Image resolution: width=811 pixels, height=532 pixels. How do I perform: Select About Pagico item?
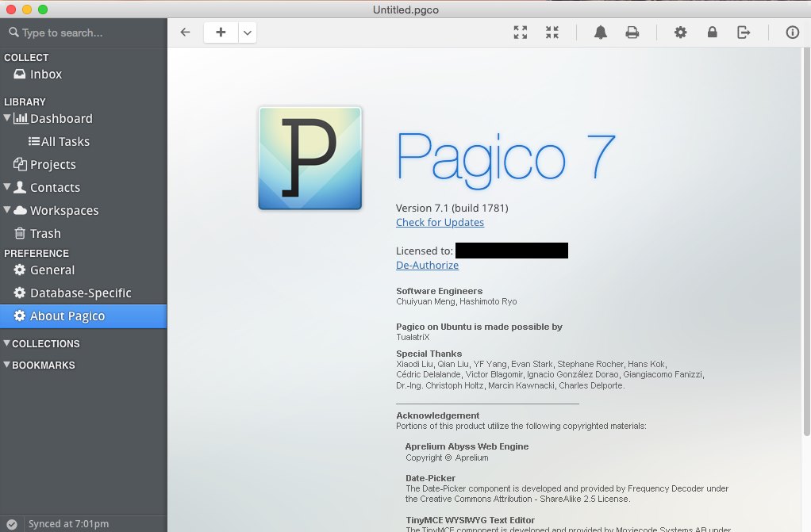(x=83, y=316)
